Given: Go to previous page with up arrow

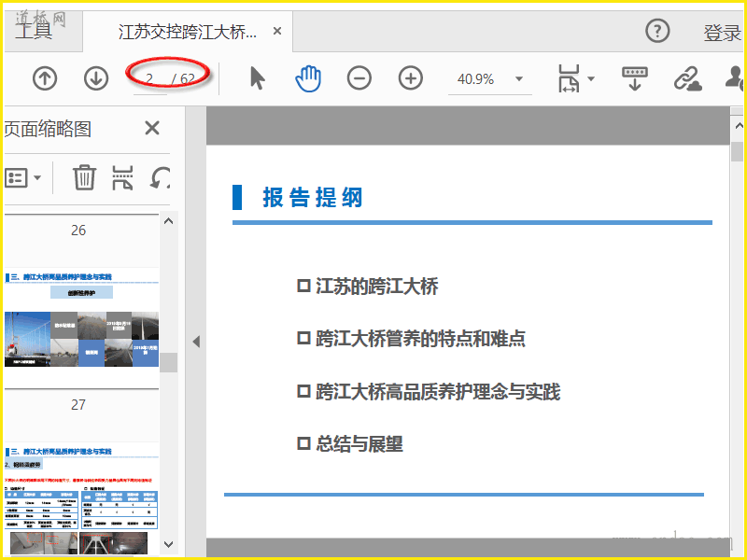Looking at the screenshot, I should point(45,78).
